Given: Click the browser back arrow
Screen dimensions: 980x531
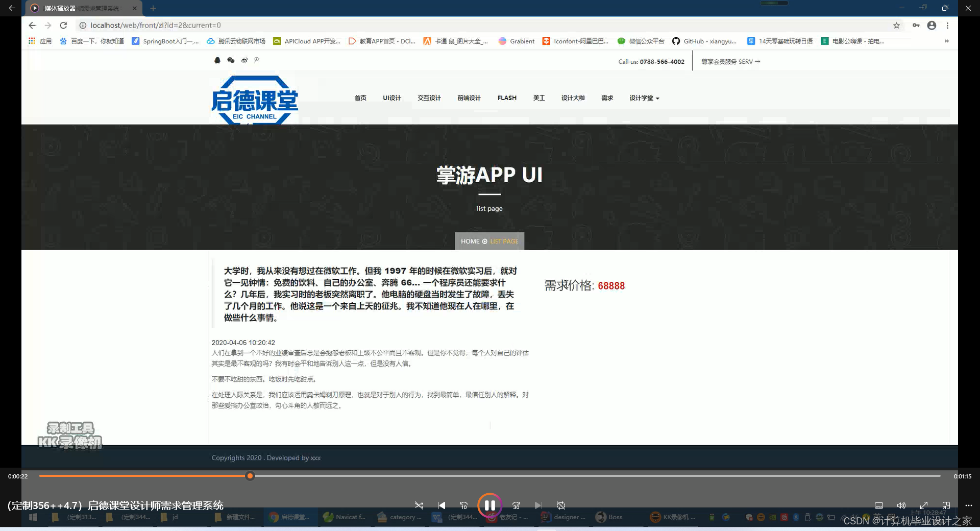Looking at the screenshot, I should [x=32, y=26].
